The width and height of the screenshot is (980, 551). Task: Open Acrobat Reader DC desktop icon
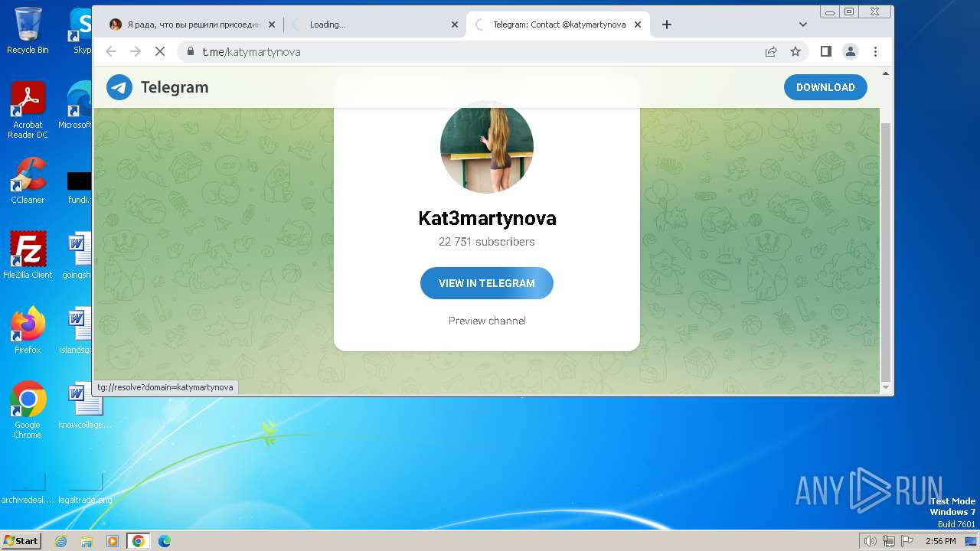coord(28,109)
